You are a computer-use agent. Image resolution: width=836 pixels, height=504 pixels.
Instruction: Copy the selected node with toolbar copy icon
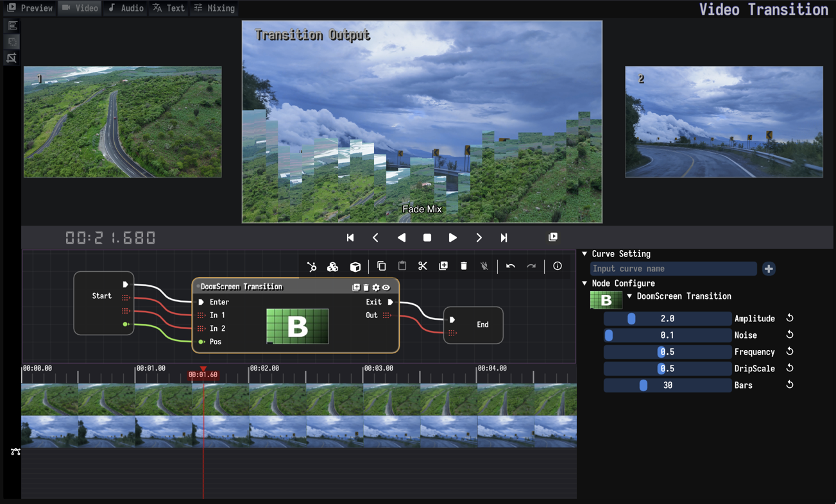click(x=381, y=266)
